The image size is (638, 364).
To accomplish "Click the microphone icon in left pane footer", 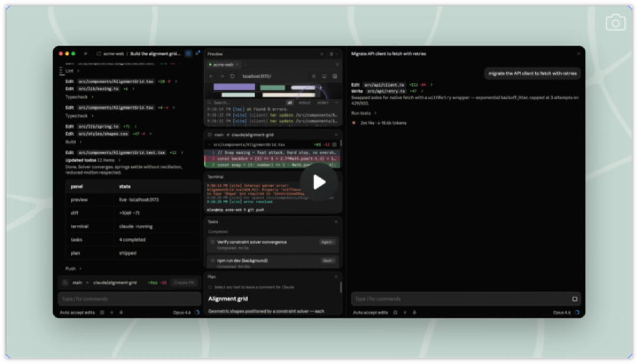I will [121, 313].
